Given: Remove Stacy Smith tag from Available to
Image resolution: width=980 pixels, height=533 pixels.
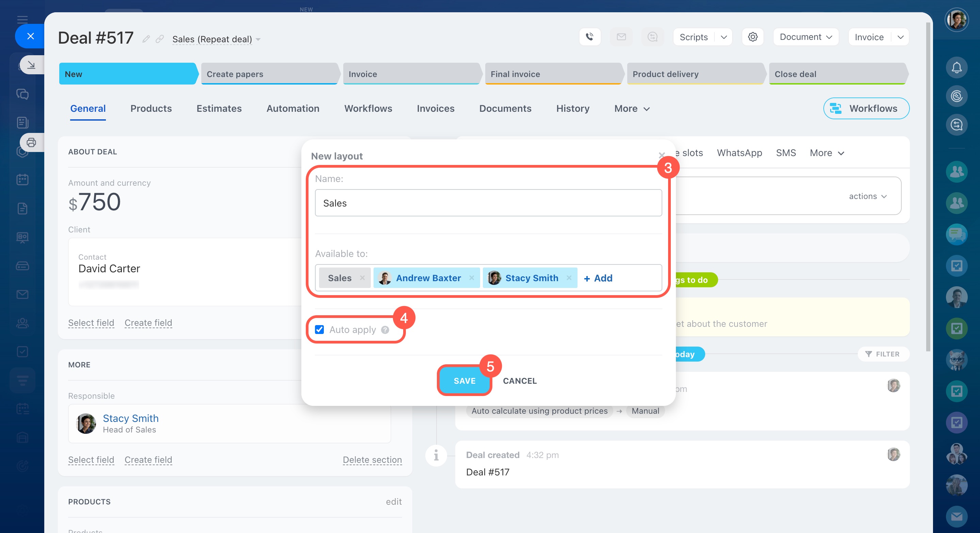Looking at the screenshot, I should pyautogui.click(x=569, y=278).
